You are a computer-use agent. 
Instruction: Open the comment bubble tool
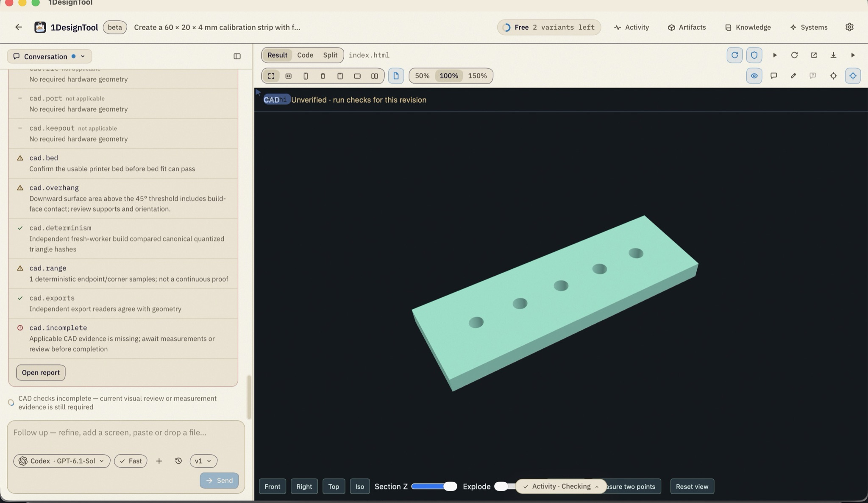(x=773, y=76)
